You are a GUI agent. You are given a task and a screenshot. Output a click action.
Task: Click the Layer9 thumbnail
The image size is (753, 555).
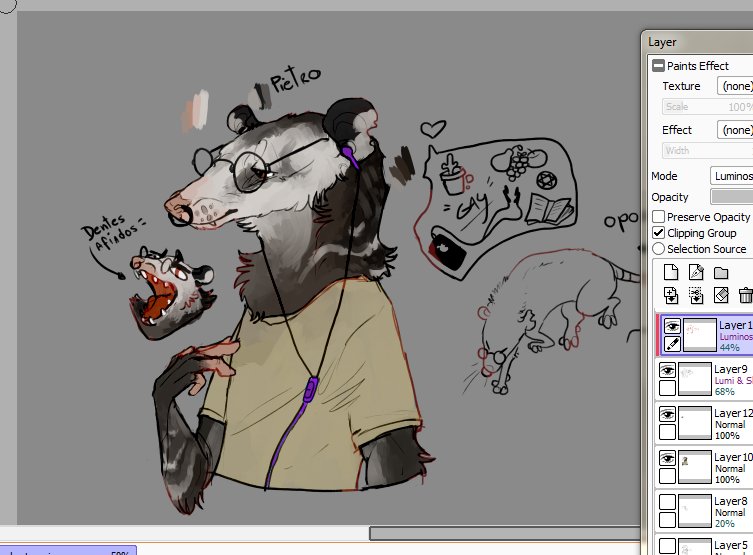click(x=694, y=379)
